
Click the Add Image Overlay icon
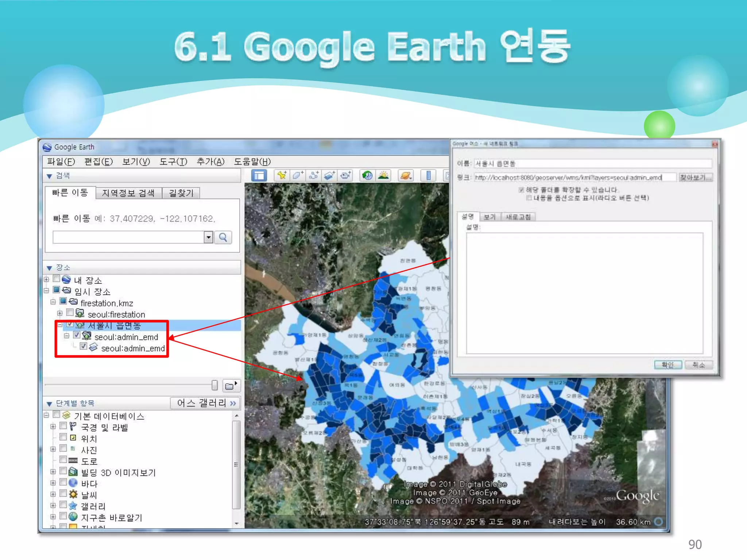[x=329, y=176]
